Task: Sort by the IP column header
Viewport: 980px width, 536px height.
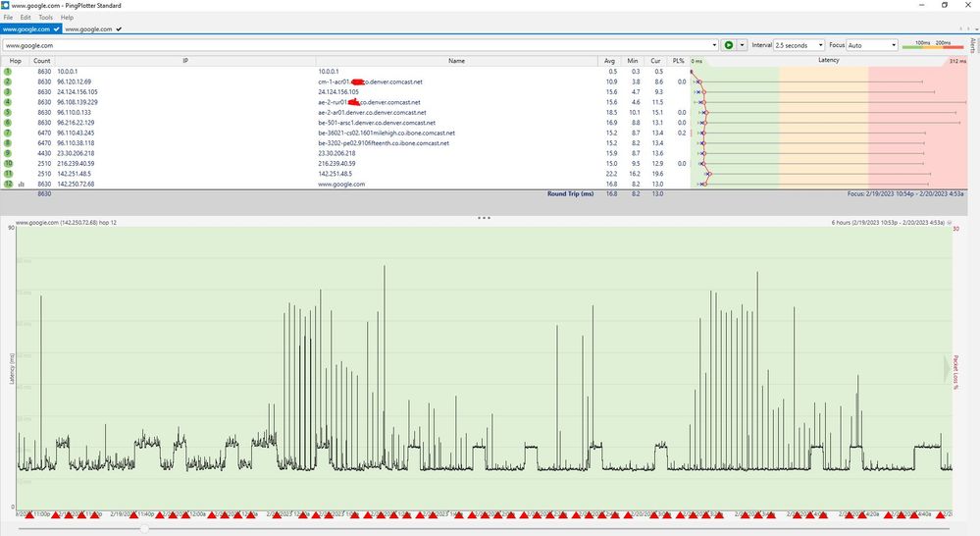Action: click(185, 61)
